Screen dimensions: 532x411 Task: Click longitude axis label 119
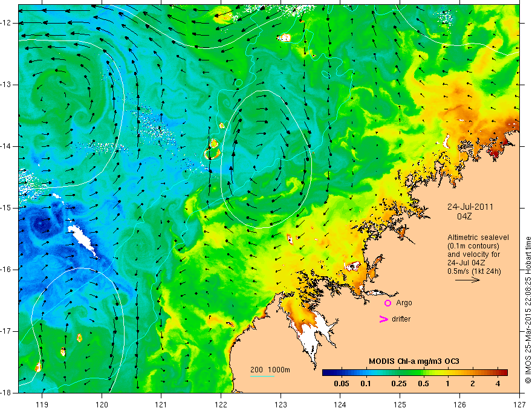(42, 404)
